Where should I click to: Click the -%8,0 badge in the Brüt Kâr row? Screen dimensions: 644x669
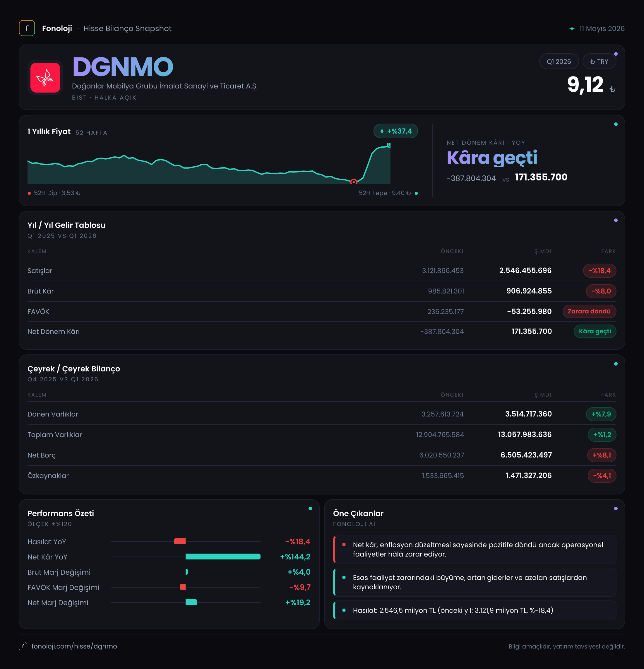601,291
